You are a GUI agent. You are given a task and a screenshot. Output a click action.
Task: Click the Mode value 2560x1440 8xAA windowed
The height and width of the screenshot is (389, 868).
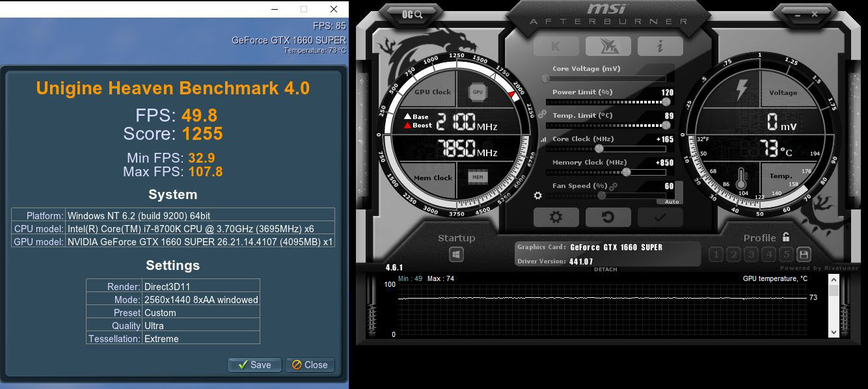click(x=201, y=300)
